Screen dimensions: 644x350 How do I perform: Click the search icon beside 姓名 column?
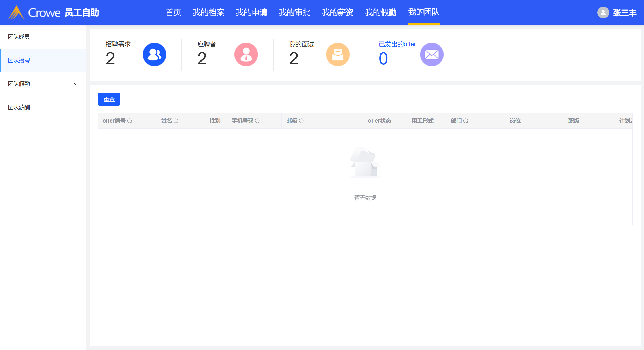176,121
